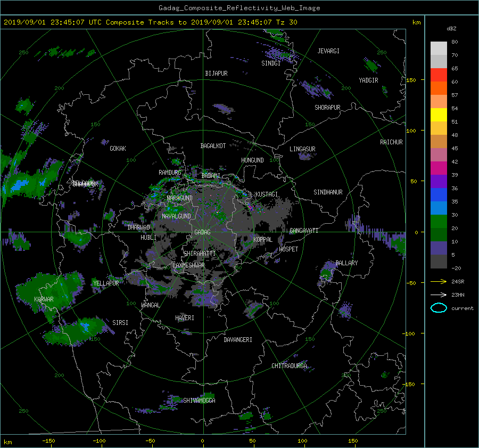Image resolution: width=479 pixels, height=448 pixels.
Task: Click the SINDGI city label
Action: tap(271, 63)
